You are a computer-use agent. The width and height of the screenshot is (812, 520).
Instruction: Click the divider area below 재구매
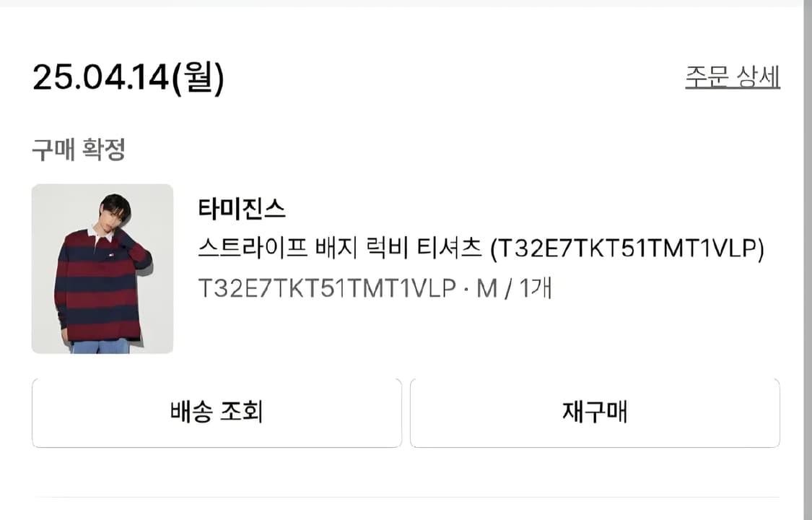point(406,498)
